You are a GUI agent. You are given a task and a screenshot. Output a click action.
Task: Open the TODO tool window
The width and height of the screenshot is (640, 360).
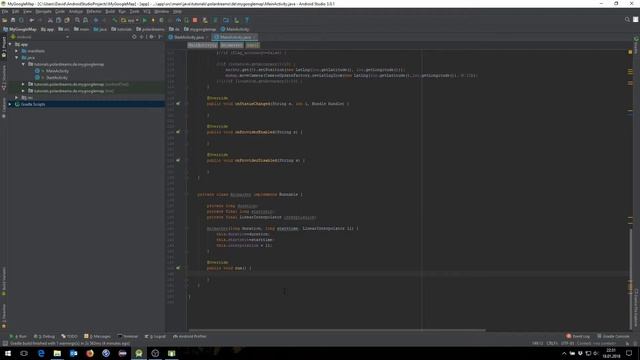[69, 336]
